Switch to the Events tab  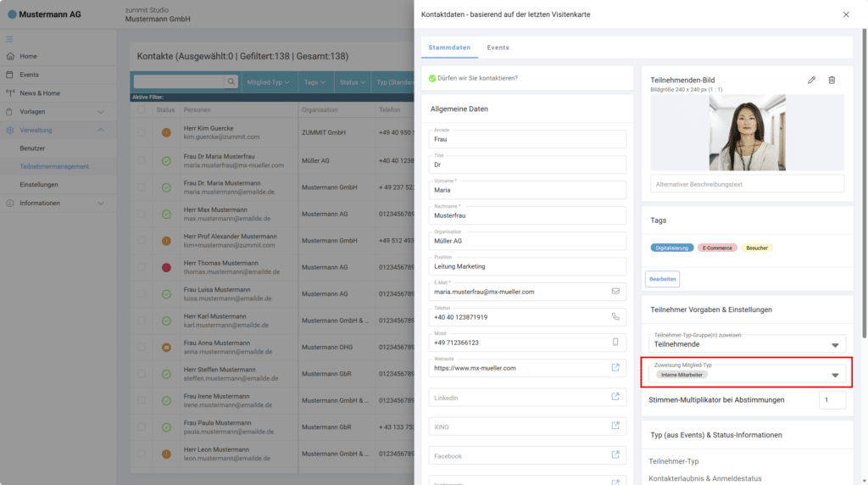tap(498, 47)
